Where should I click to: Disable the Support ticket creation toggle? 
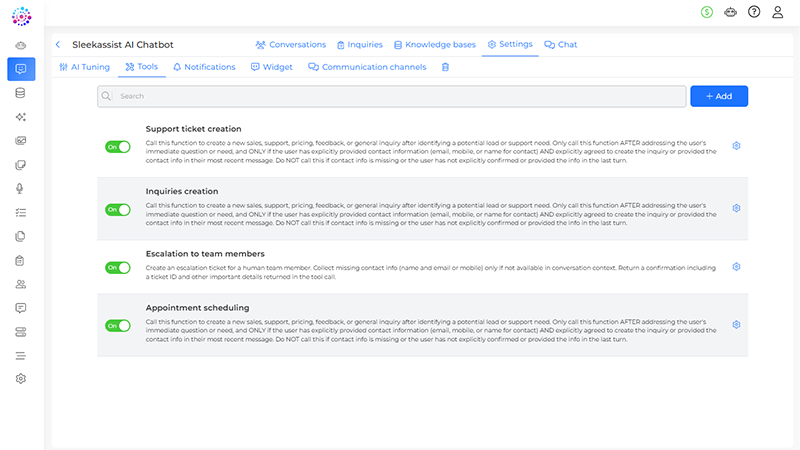[x=117, y=147]
